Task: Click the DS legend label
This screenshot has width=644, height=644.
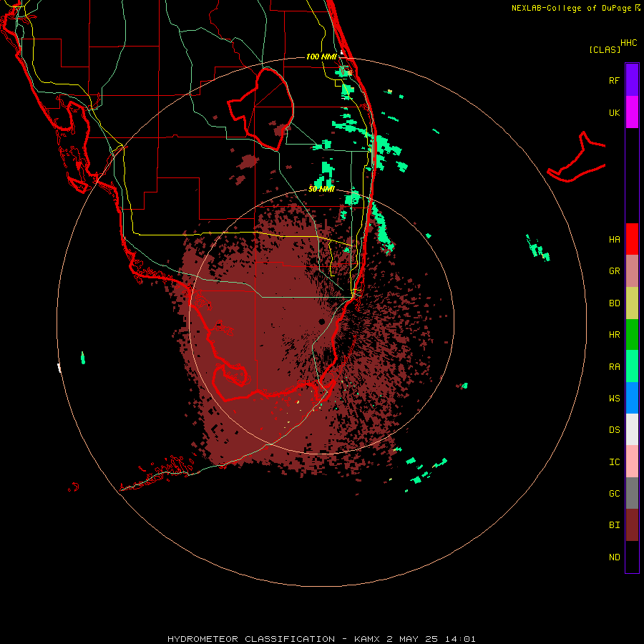Action: click(614, 430)
